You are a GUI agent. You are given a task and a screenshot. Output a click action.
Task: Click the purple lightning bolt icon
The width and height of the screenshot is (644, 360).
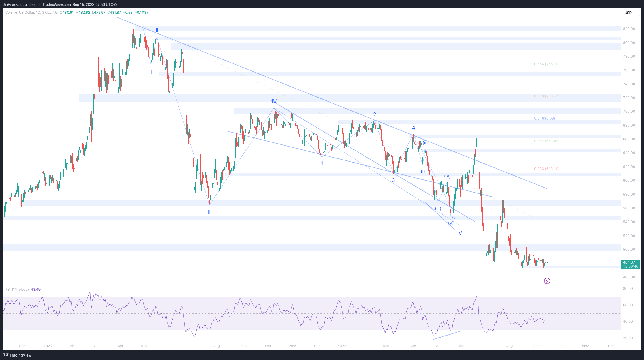[x=547, y=281]
